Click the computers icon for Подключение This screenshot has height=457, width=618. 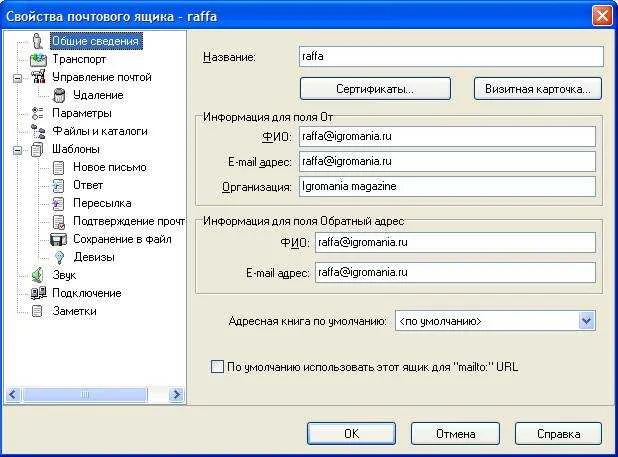(x=38, y=293)
